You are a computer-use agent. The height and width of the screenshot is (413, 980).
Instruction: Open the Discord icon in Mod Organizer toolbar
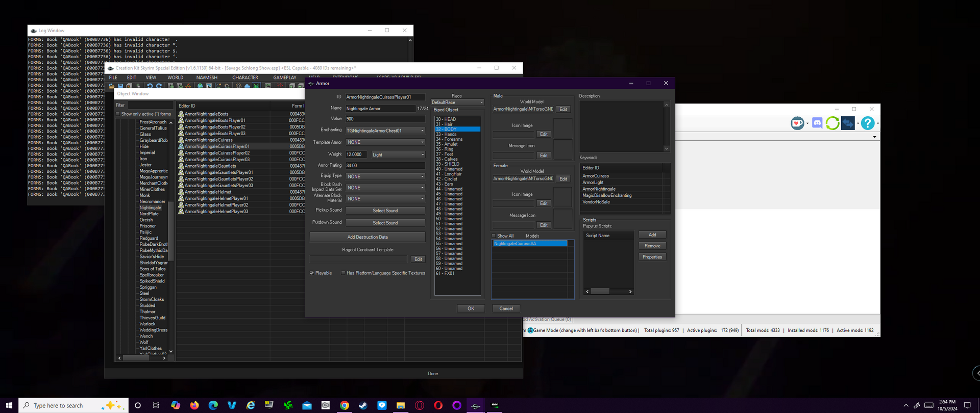click(x=817, y=123)
